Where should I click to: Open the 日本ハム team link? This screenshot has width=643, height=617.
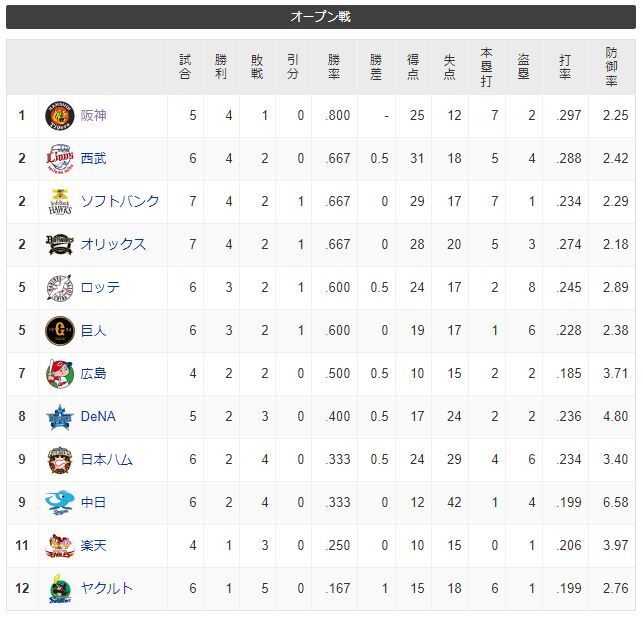[107, 460]
